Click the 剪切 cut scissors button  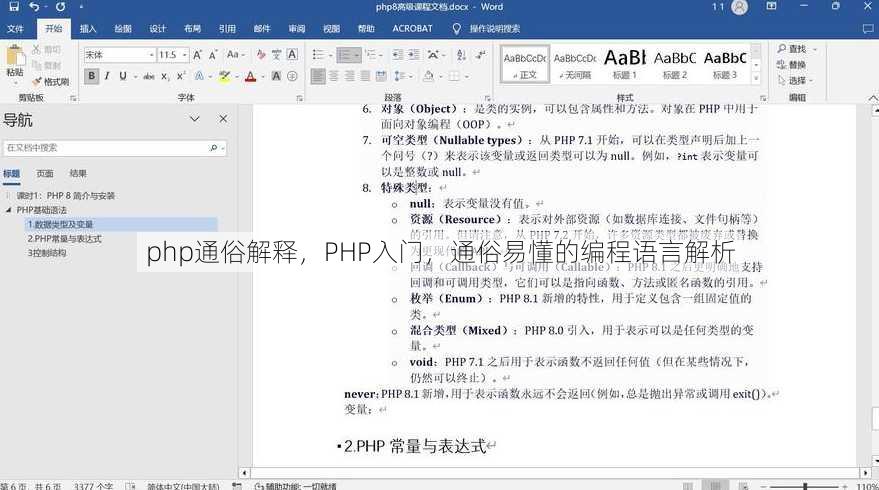tap(47, 49)
